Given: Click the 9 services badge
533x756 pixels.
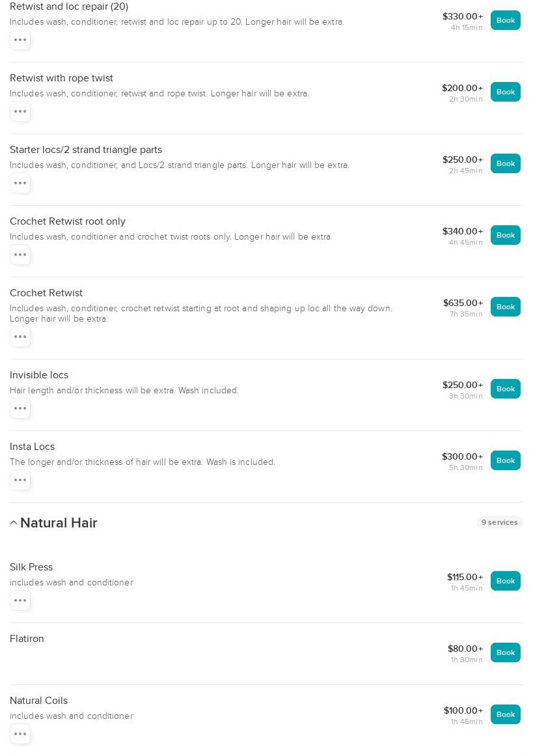Looking at the screenshot, I should point(499,522).
